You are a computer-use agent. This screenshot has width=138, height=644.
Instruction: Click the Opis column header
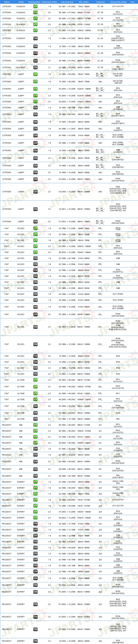tap(132, 2)
